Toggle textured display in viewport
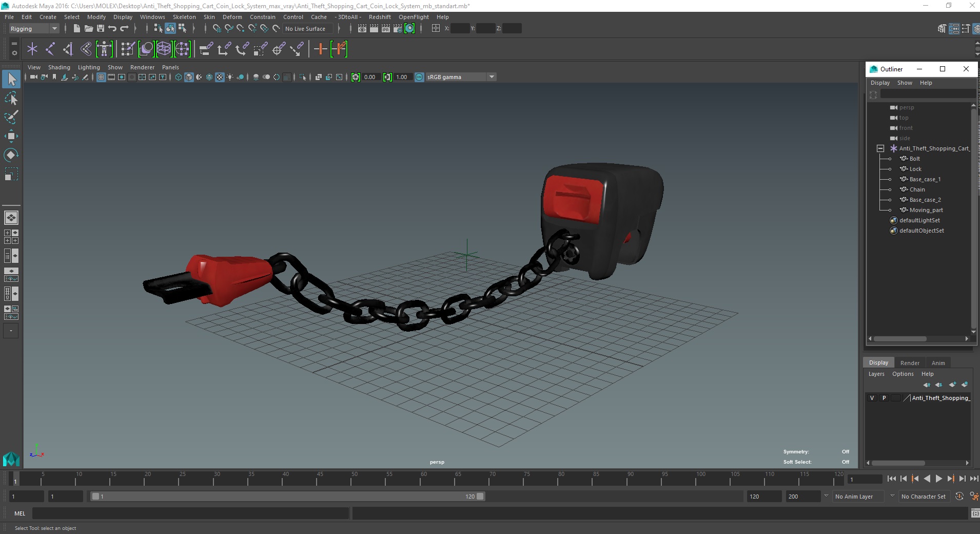Image resolution: width=980 pixels, height=534 pixels. (x=220, y=77)
